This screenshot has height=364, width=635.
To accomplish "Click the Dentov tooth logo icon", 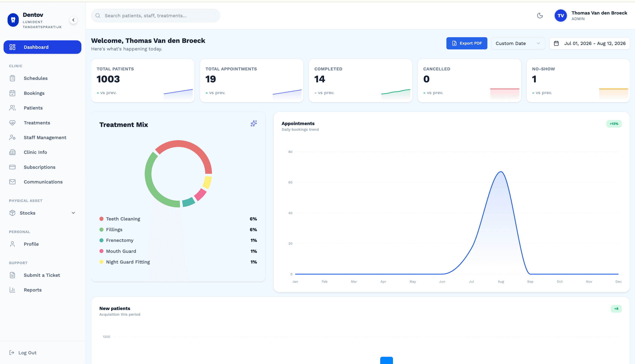I will coord(13,20).
